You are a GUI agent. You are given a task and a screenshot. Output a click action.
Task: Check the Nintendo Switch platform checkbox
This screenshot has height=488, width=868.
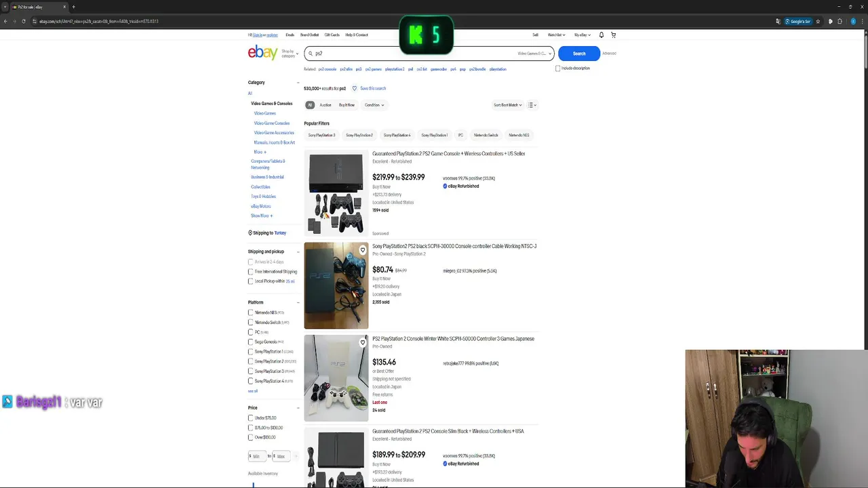[250, 323]
